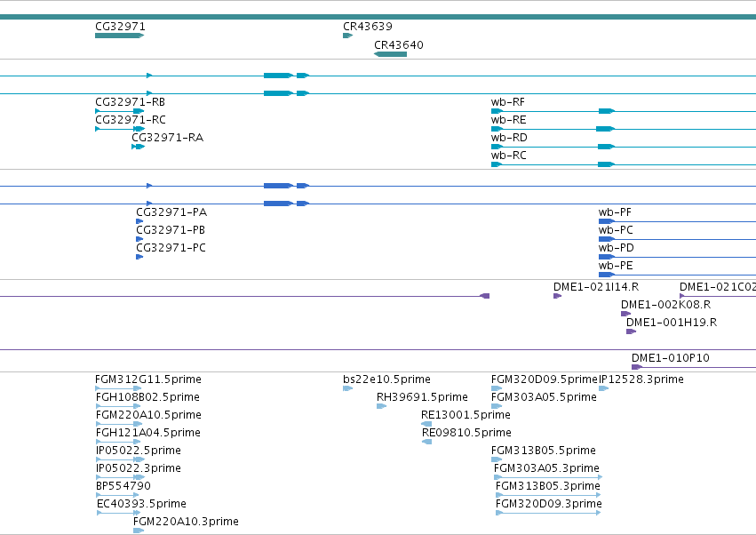This screenshot has height=535, width=756.
Task: Select the CG32971 gene feature label
Action: coord(120,27)
